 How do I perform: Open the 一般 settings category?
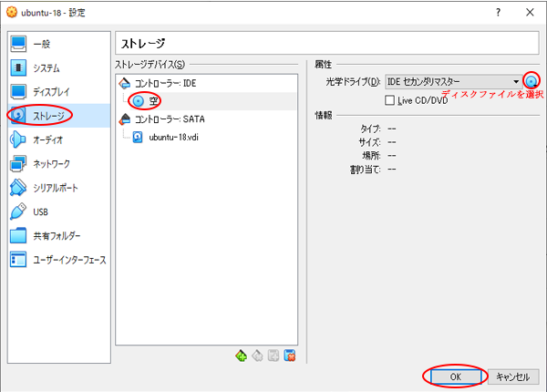point(59,44)
